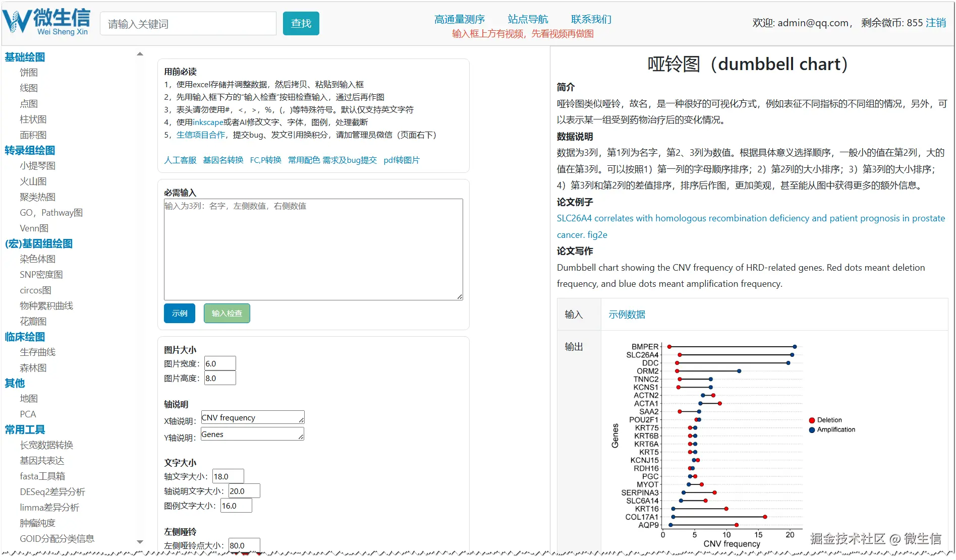956x560 pixels.
Task: Open 肿瘤纯度 in the sidebar
Action: pyautogui.click(x=38, y=523)
